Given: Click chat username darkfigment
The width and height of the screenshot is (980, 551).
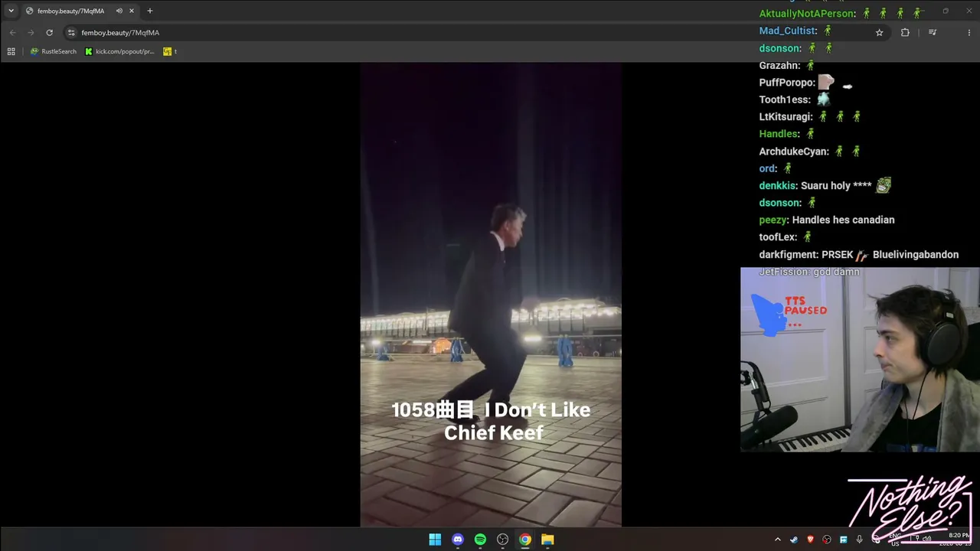Looking at the screenshot, I should click(x=788, y=255).
